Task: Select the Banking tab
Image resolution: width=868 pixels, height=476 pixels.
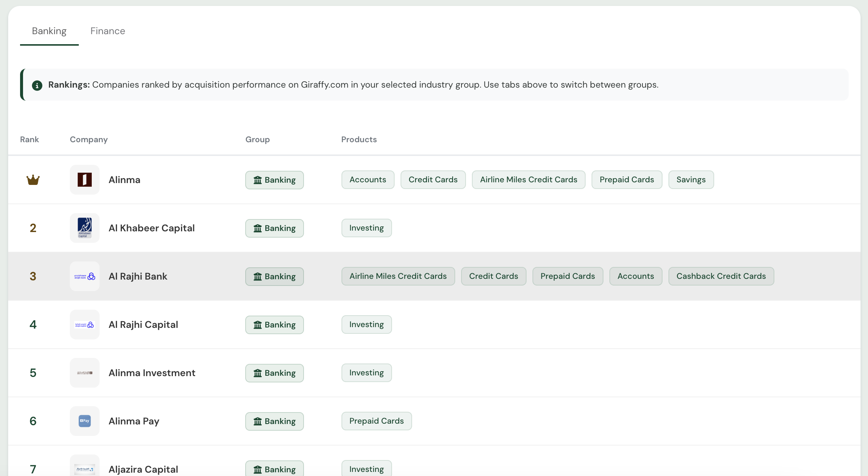Action: tap(49, 31)
